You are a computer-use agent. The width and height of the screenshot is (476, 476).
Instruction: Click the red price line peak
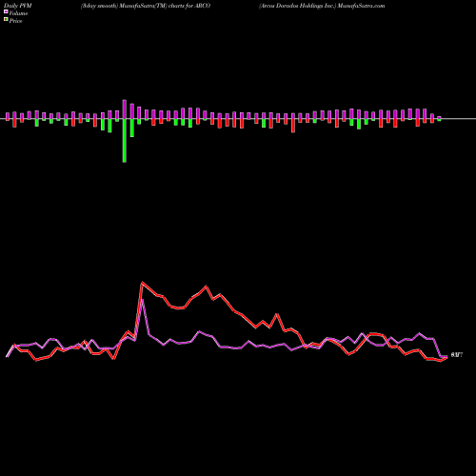142,283
